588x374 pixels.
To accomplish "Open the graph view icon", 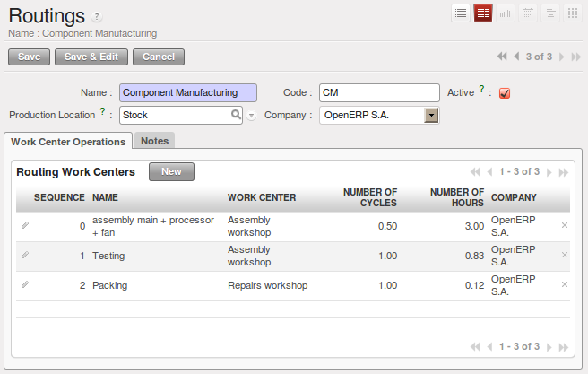I will coord(506,13).
